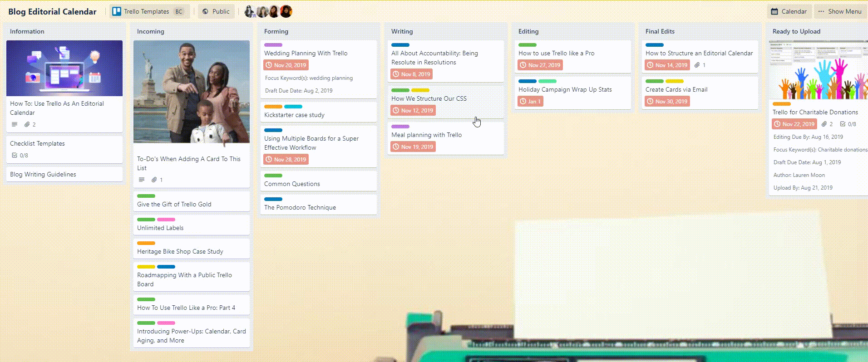
Task: Click the Trello logo icon next to Trello Templates
Action: coord(117,11)
